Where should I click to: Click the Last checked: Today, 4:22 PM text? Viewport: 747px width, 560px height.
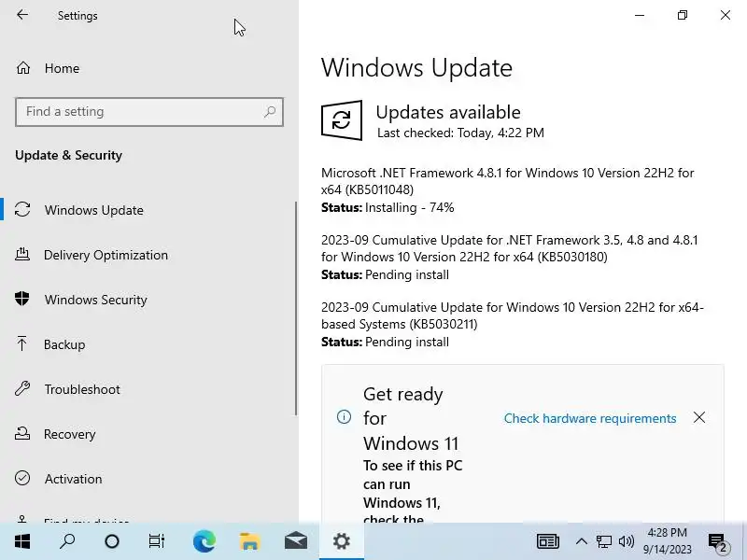pos(460,133)
